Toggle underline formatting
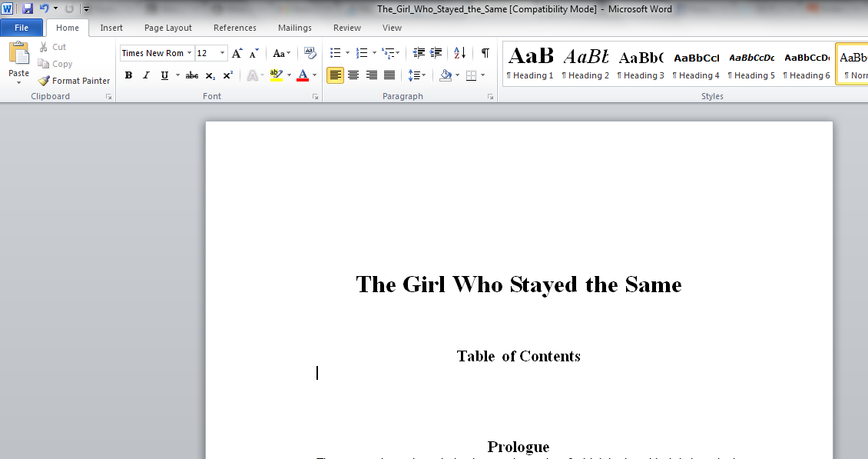This screenshot has width=868, height=459. coord(164,75)
